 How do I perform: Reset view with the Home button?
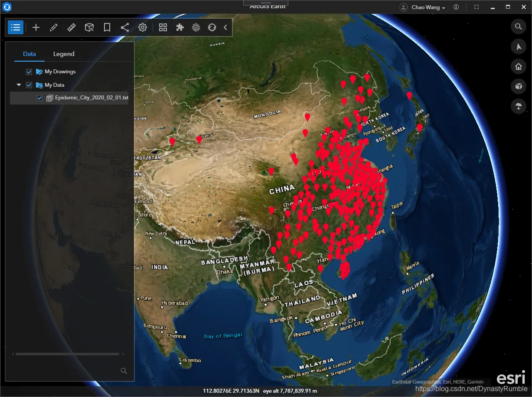pos(518,66)
